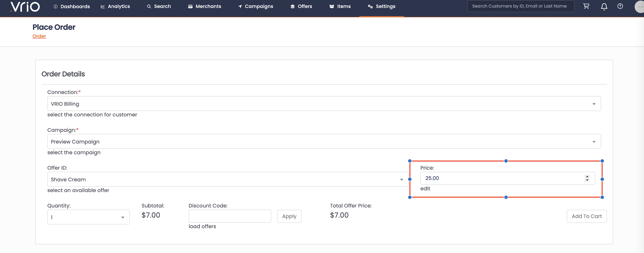Open the Quantity dropdown
The image size is (644, 253).
click(88, 217)
